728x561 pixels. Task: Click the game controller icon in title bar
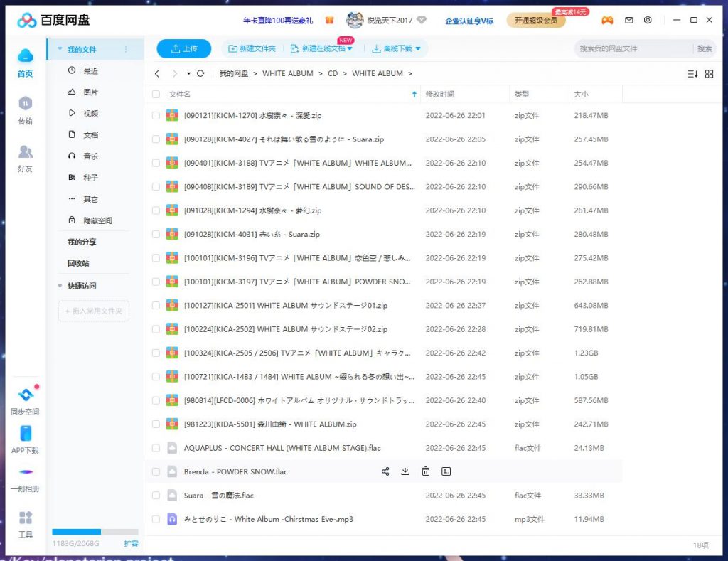tap(607, 20)
